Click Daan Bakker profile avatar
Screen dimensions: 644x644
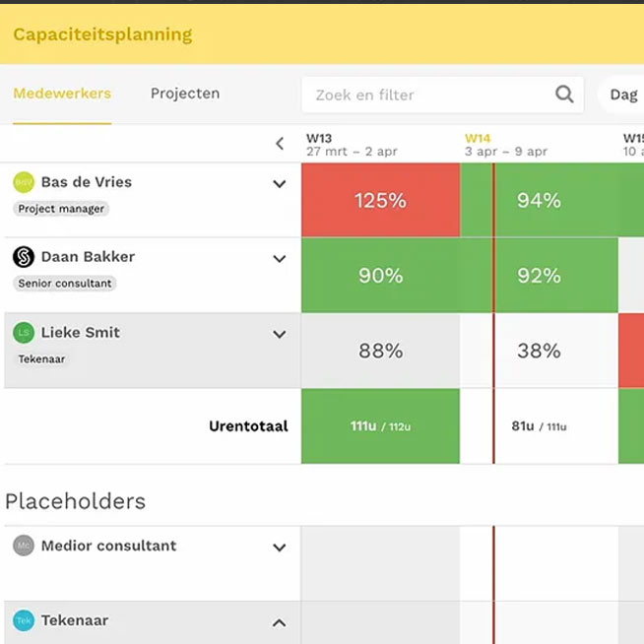(x=24, y=257)
